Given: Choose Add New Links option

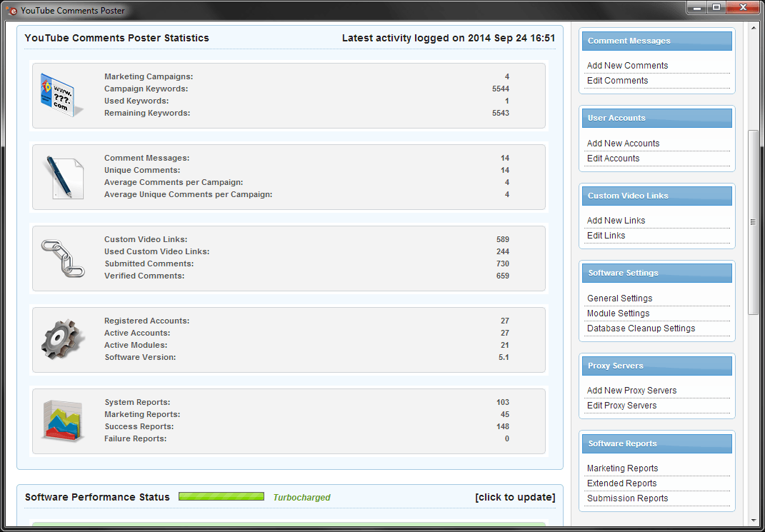Looking at the screenshot, I should click(x=616, y=221).
